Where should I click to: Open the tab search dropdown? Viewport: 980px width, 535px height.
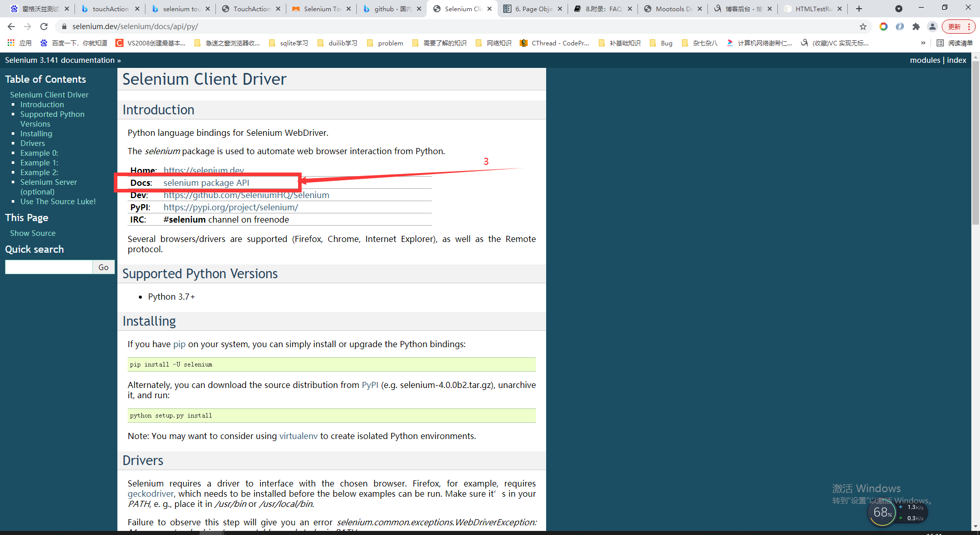point(899,9)
